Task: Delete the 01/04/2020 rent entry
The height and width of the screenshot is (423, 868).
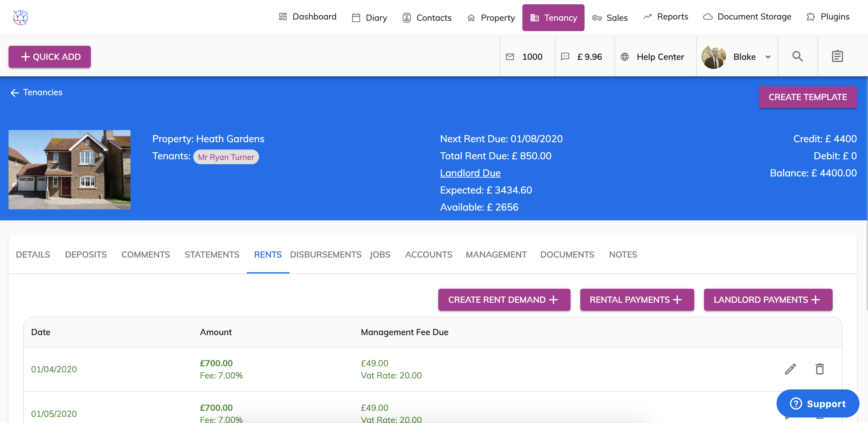Action: pyautogui.click(x=820, y=369)
